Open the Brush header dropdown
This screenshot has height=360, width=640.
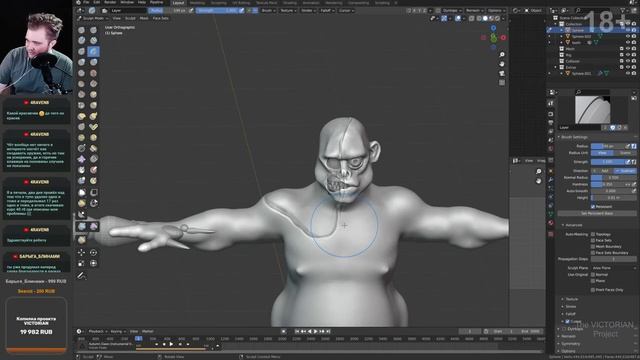268,11
